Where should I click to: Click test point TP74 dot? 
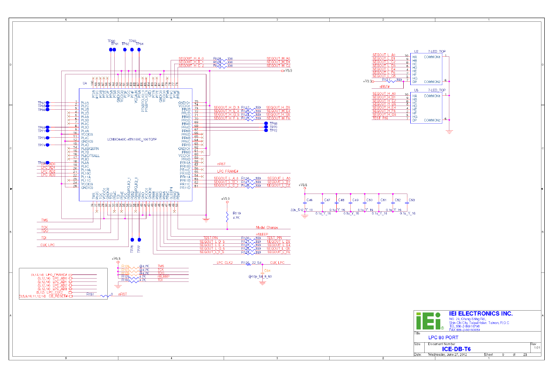48,145
